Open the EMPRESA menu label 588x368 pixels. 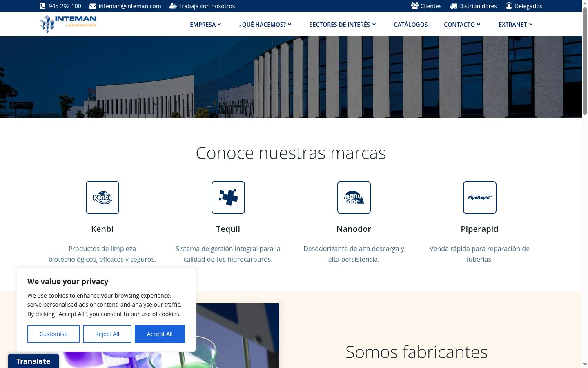pyautogui.click(x=203, y=25)
